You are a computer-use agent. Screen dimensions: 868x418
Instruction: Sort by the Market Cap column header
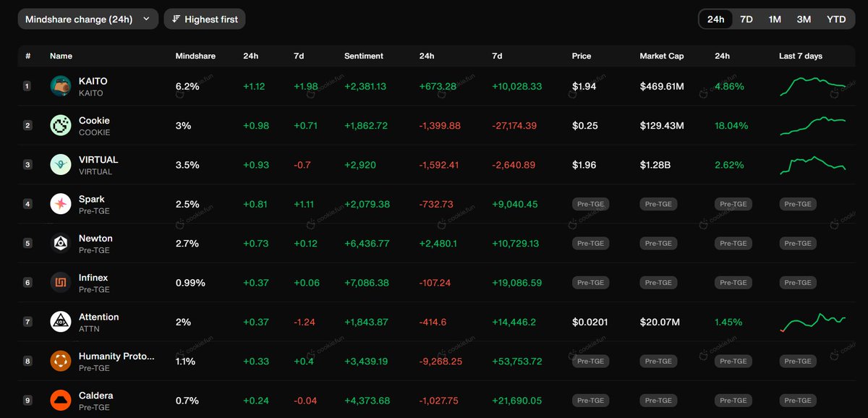pos(662,56)
